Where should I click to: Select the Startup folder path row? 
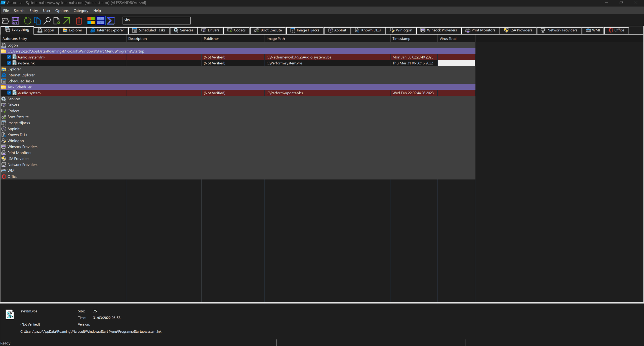(x=76, y=51)
